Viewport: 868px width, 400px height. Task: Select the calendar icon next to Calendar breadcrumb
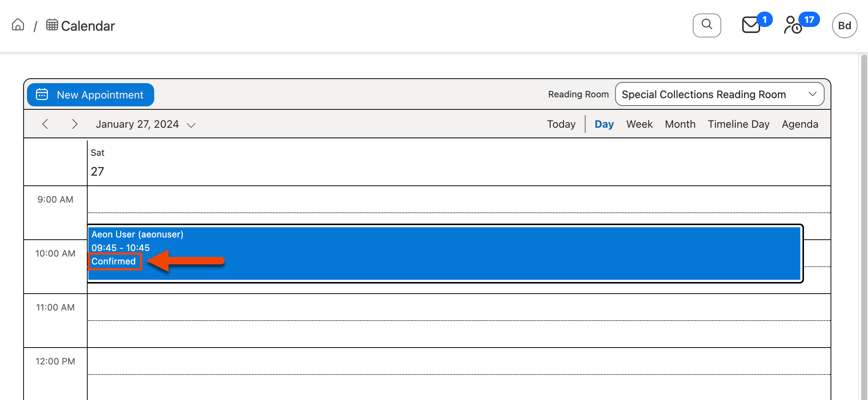coord(52,25)
